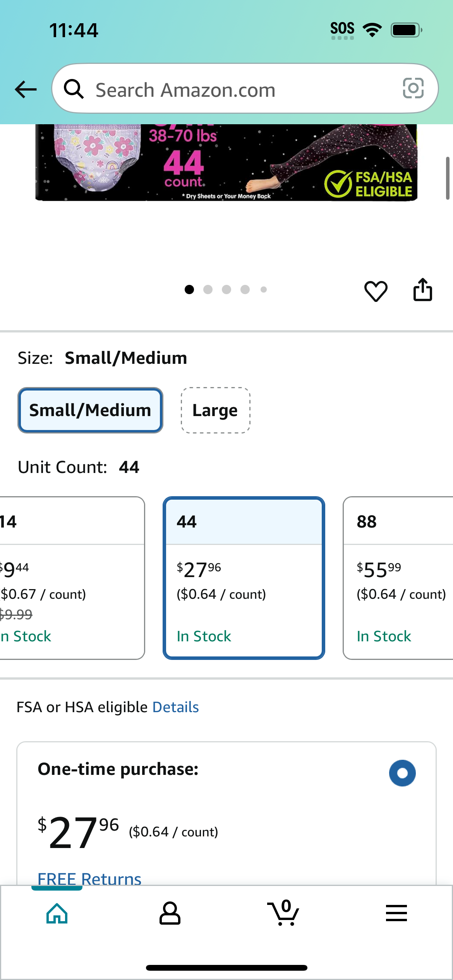The height and width of the screenshot is (980, 453).
Task: Go to Home tab icon
Action: 57,913
